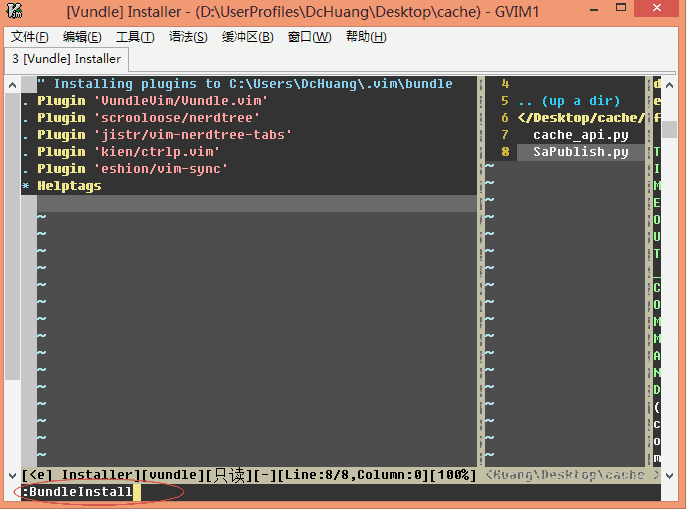Click the 'Installing plugins to' comment line
The width and height of the screenshot is (687, 509).
pos(244,84)
